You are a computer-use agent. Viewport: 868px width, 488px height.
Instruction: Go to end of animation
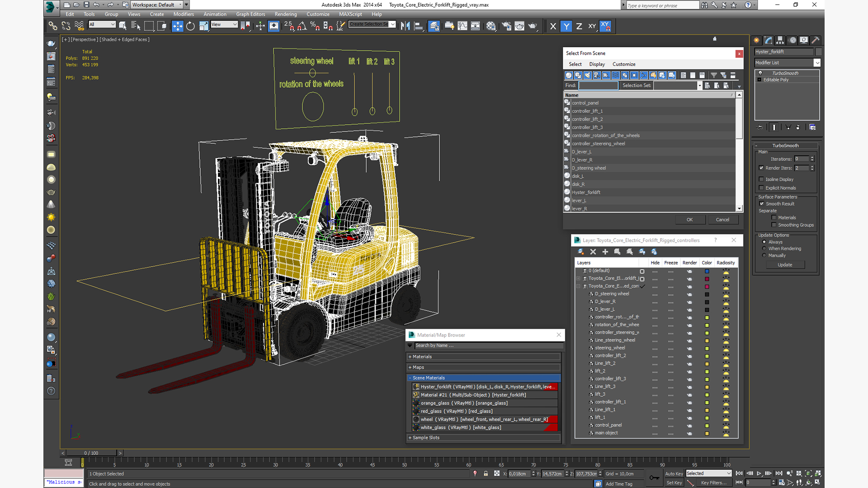click(779, 474)
